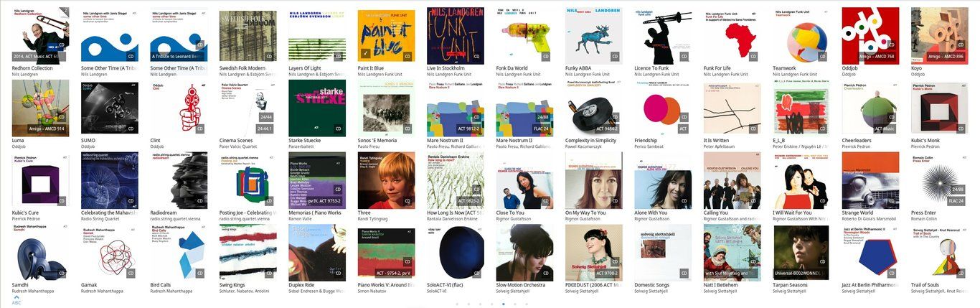This screenshot has height=308, width=980.
Task: Click the CD badge on Funky ABBA cover
Action: [x=616, y=56]
